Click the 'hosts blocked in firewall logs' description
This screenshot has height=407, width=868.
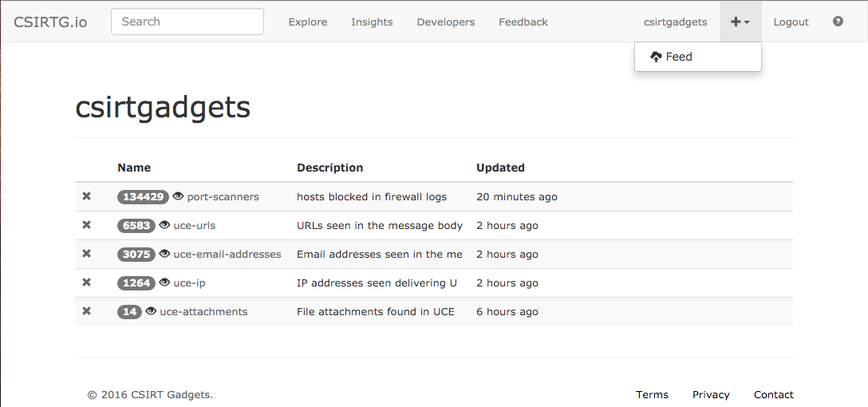coord(372,196)
